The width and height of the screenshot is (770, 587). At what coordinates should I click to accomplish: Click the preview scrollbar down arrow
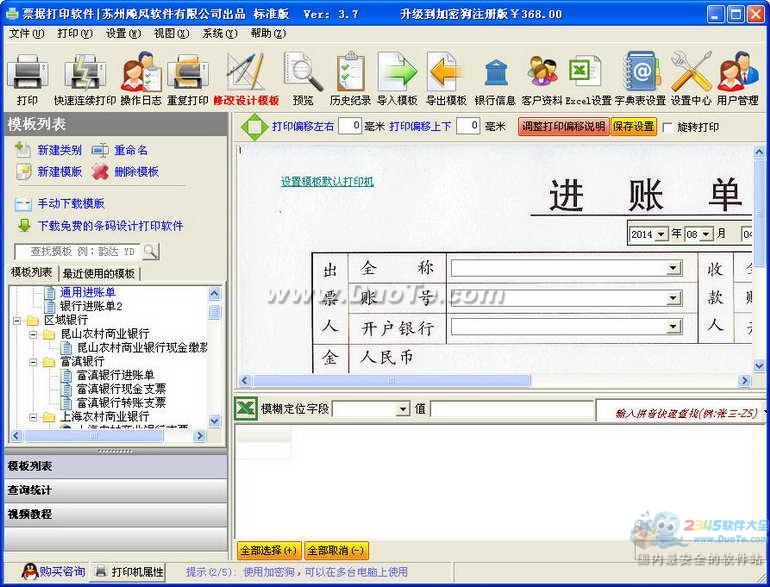(759, 365)
